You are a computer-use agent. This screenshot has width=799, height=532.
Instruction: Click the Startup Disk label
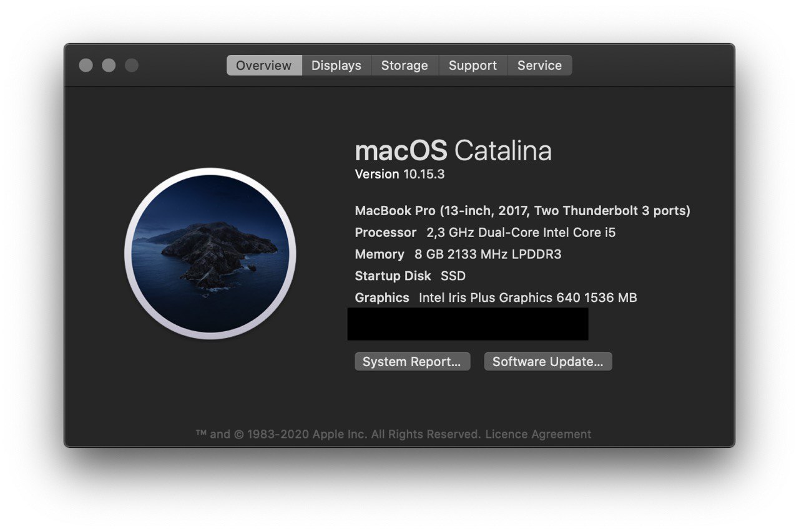click(x=393, y=276)
